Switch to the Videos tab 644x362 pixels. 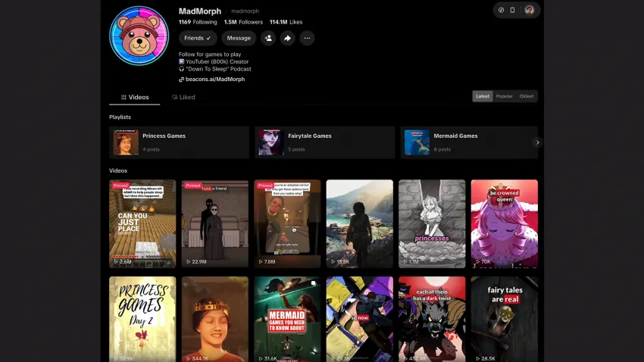tap(135, 97)
